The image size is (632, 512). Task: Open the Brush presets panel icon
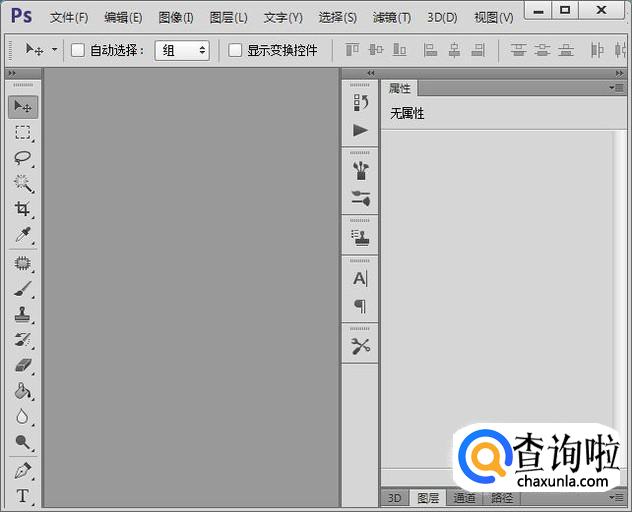[x=360, y=171]
